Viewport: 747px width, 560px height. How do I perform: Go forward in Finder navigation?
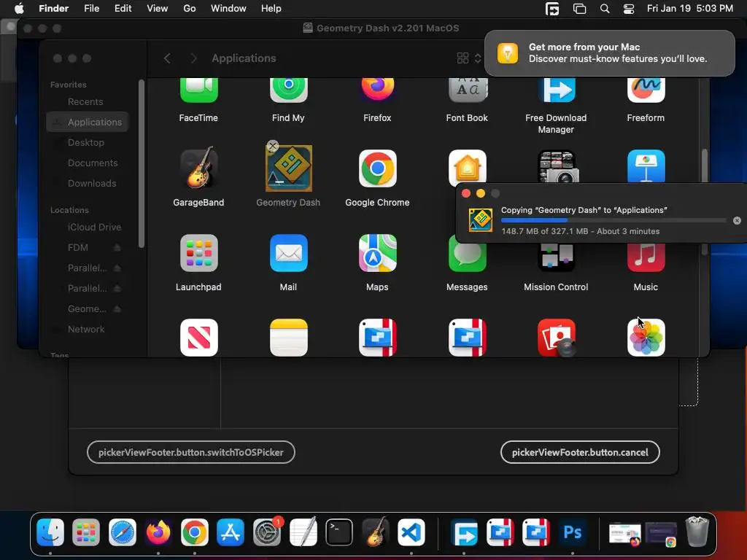point(193,58)
